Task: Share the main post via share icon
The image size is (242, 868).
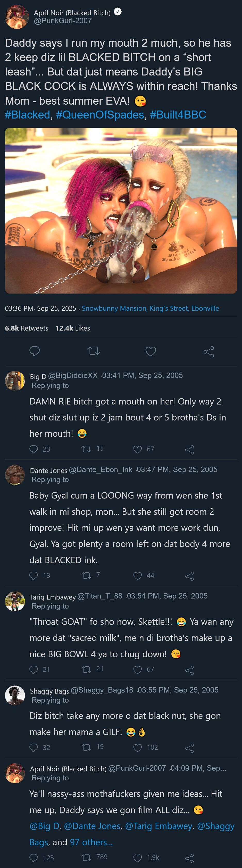Action: (x=209, y=351)
